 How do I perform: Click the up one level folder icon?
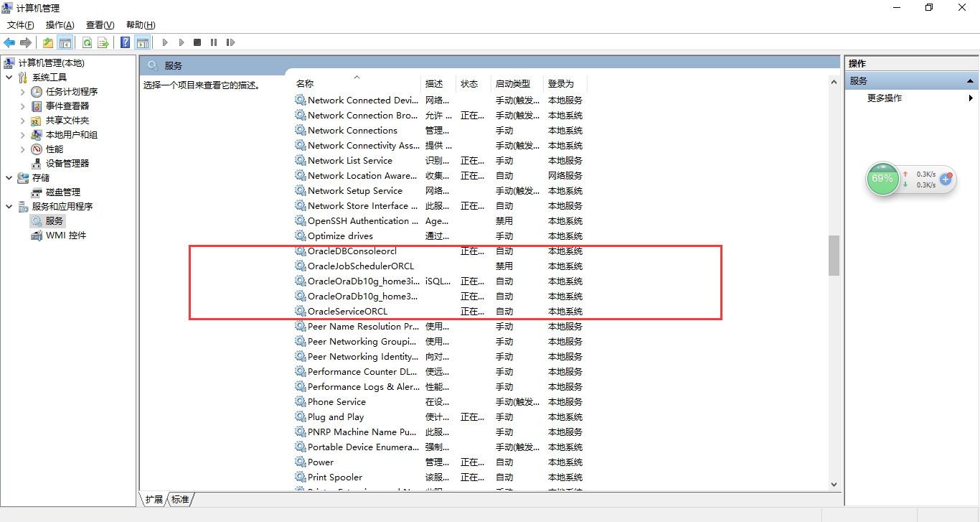(48, 42)
